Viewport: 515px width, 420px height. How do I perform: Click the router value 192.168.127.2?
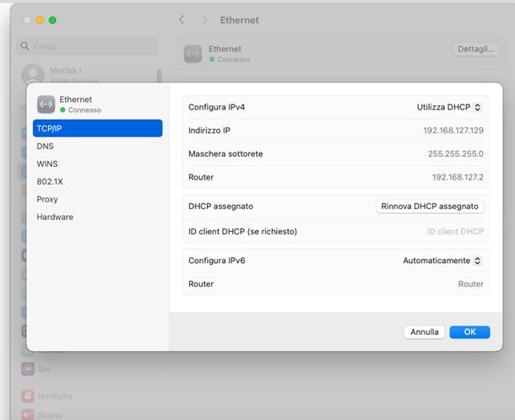point(458,177)
